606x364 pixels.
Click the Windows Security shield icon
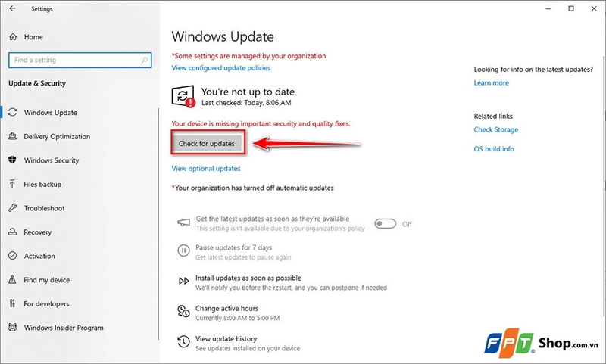[x=12, y=160]
